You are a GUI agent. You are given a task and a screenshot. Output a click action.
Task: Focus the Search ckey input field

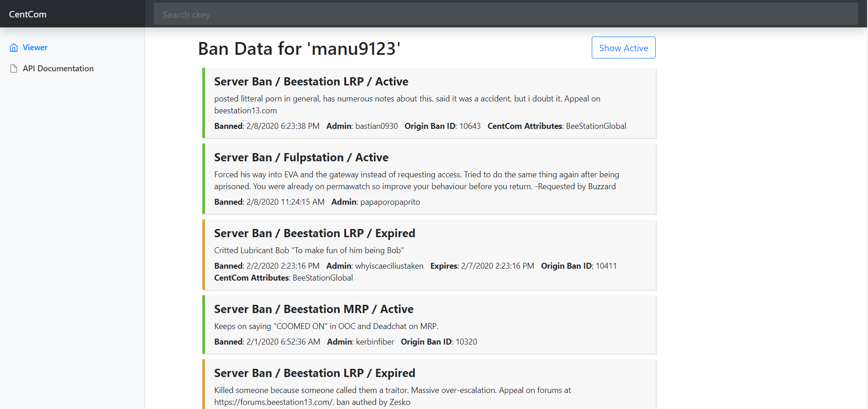tap(505, 14)
